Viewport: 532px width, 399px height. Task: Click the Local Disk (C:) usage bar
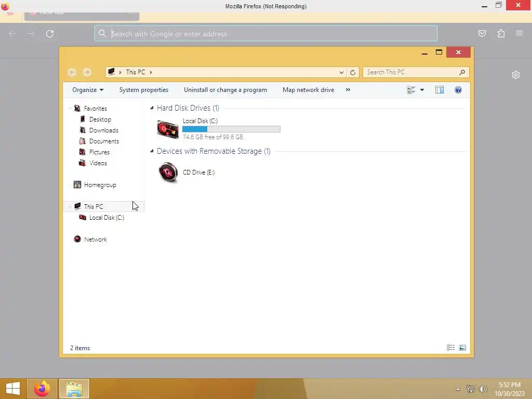pos(231,129)
